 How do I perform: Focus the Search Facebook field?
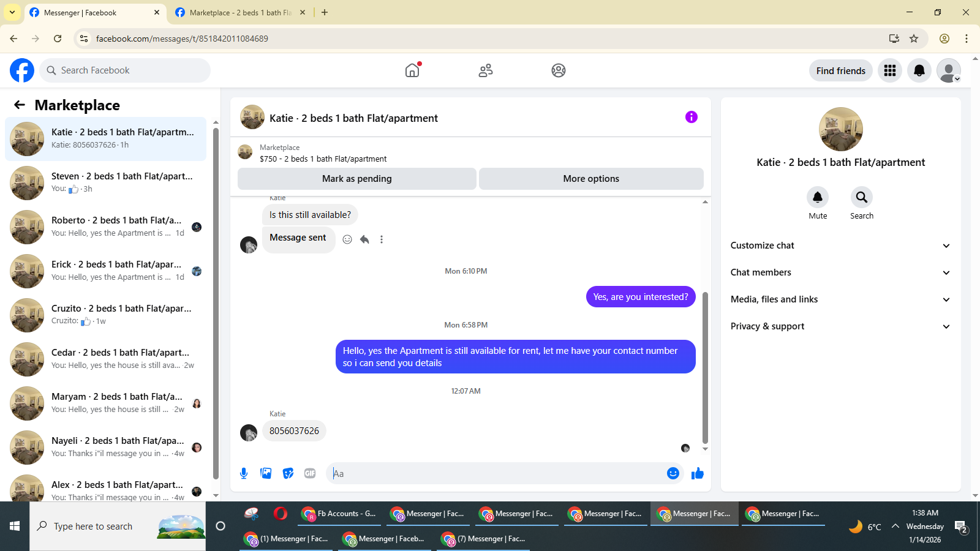(x=125, y=70)
